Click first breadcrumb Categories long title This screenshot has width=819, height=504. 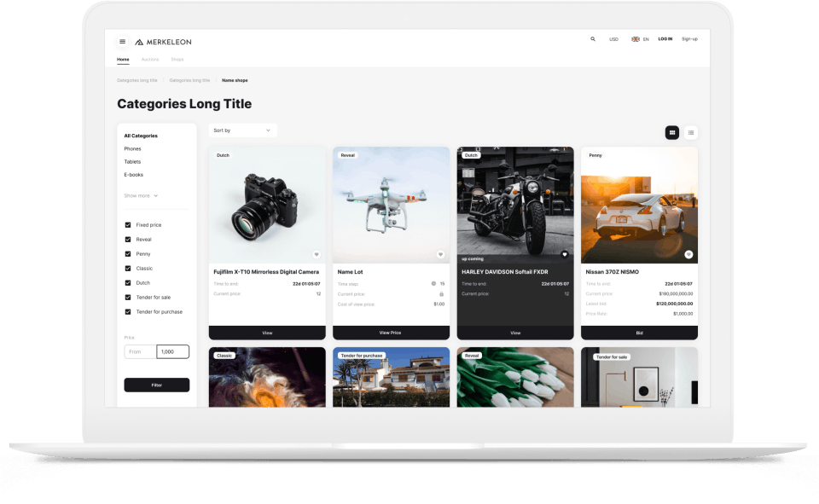(136, 80)
